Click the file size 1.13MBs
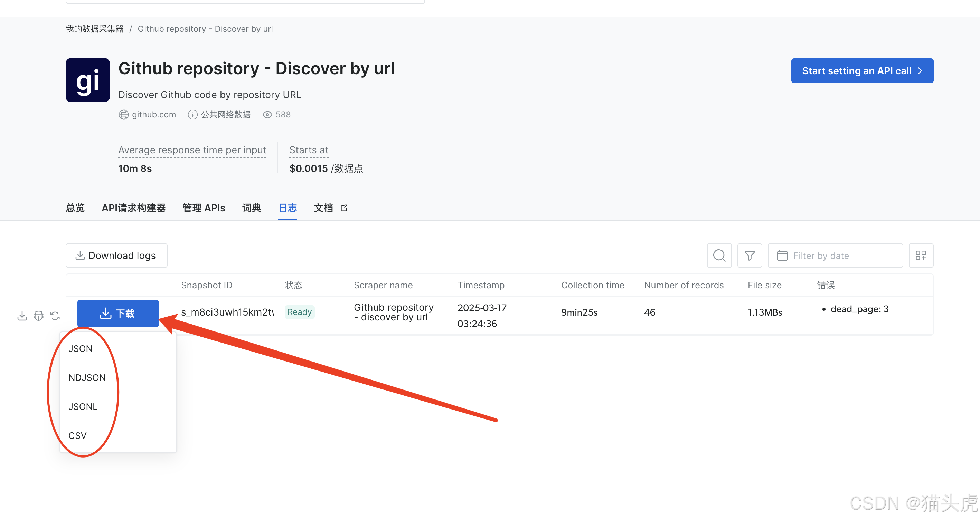The height and width of the screenshot is (520, 980). [765, 312]
